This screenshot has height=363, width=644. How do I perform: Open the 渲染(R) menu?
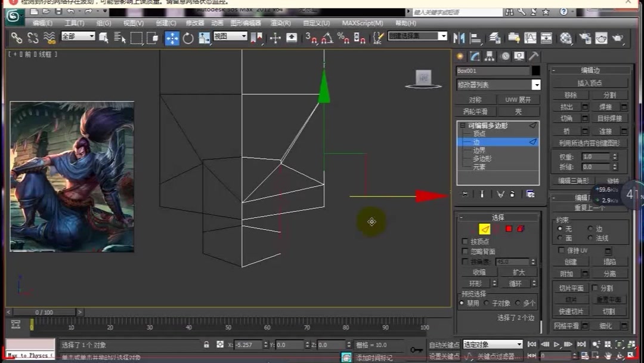point(281,24)
